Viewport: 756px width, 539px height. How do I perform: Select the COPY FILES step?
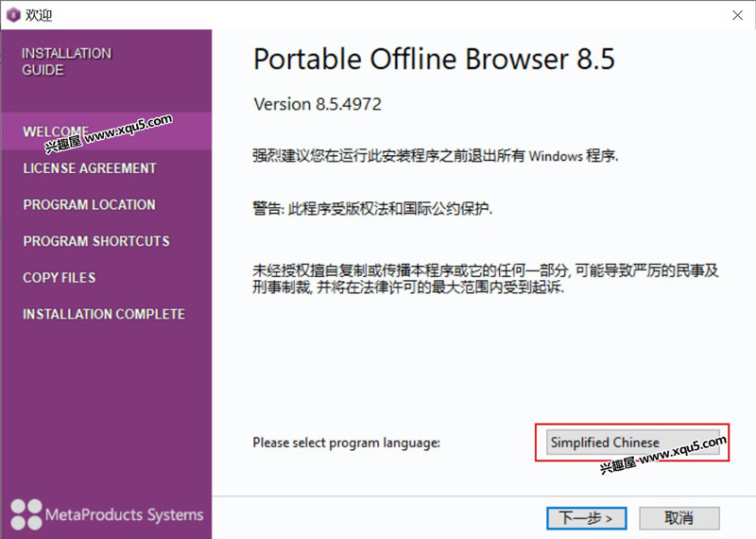coord(60,277)
